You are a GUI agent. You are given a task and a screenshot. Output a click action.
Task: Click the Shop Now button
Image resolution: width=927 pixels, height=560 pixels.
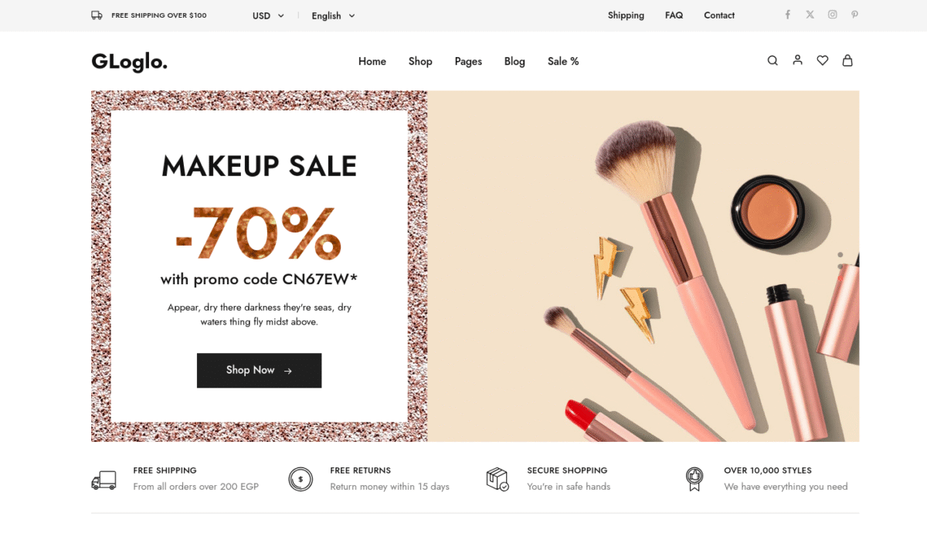[259, 371]
